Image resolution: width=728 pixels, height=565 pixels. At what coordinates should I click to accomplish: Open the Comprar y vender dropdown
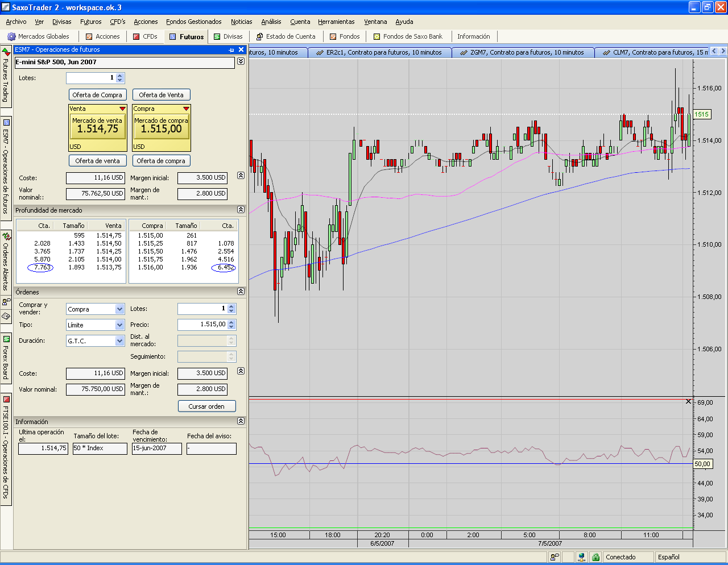119,309
